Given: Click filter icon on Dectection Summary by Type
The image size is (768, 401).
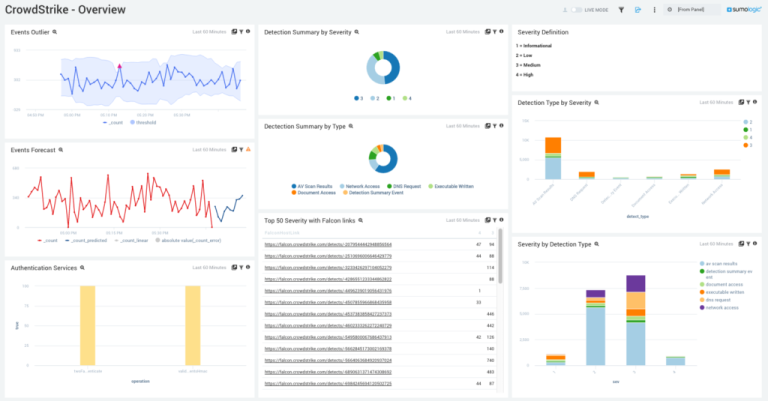Looking at the screenshot, I should [x=495, y=126].
